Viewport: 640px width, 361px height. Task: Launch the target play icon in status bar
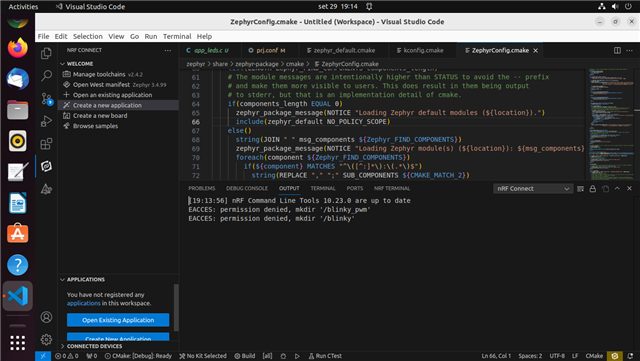click(297, 356)
